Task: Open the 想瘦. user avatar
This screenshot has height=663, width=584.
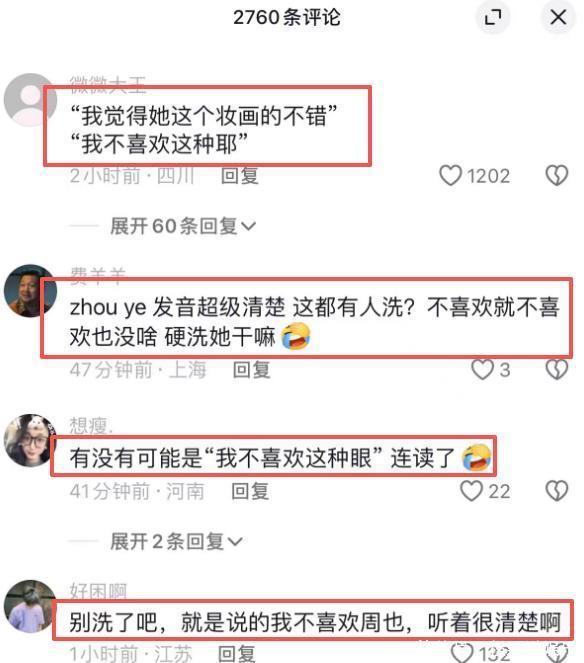Action: coord(30,440)
